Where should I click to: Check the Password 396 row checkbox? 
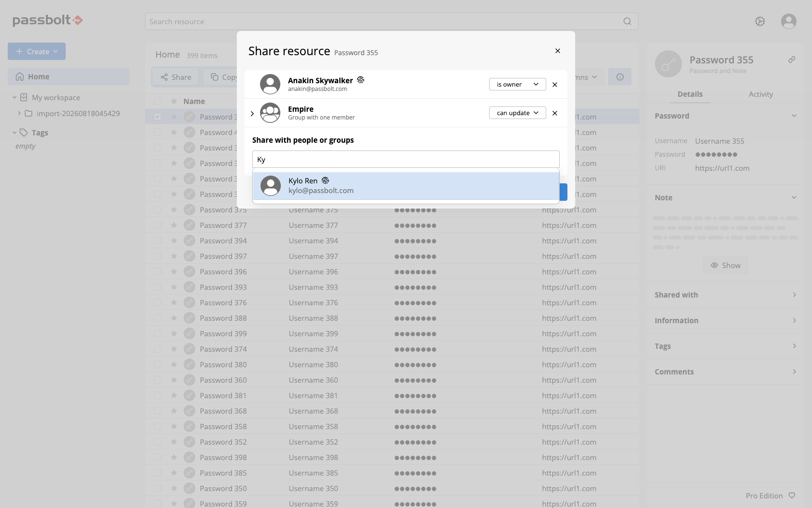click(x=158, y=271)
